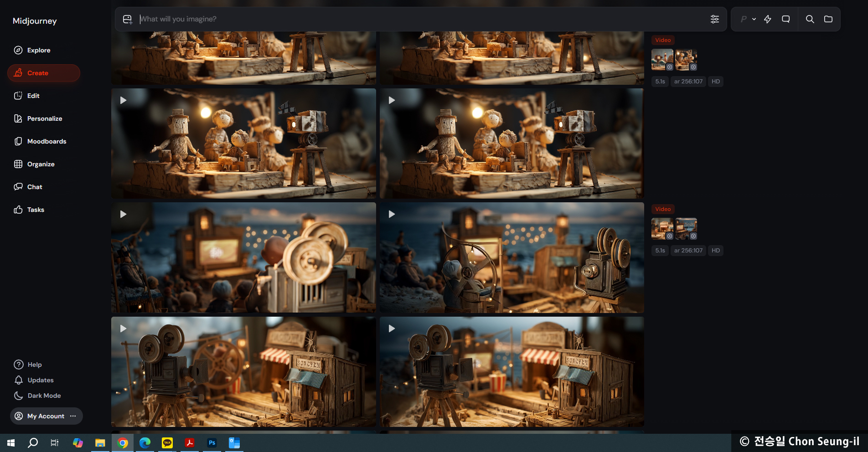This screenshot has width=868, height=452.
Task: View Updates notifications
Action: coord(34,380)
